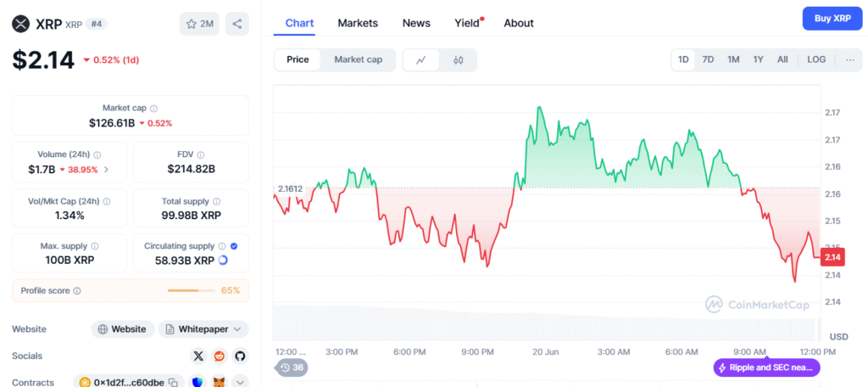The height and width of the screenshot is (387, 868).
Task: Set chart range to 1M
Action: click(733, 60)
